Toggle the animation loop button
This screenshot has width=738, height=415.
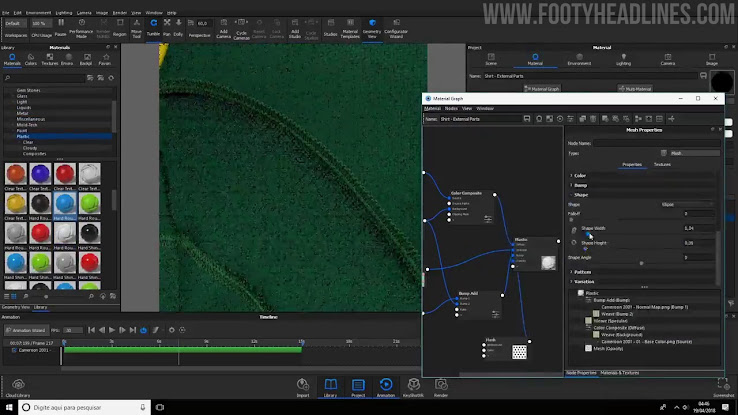pos(144,330)
